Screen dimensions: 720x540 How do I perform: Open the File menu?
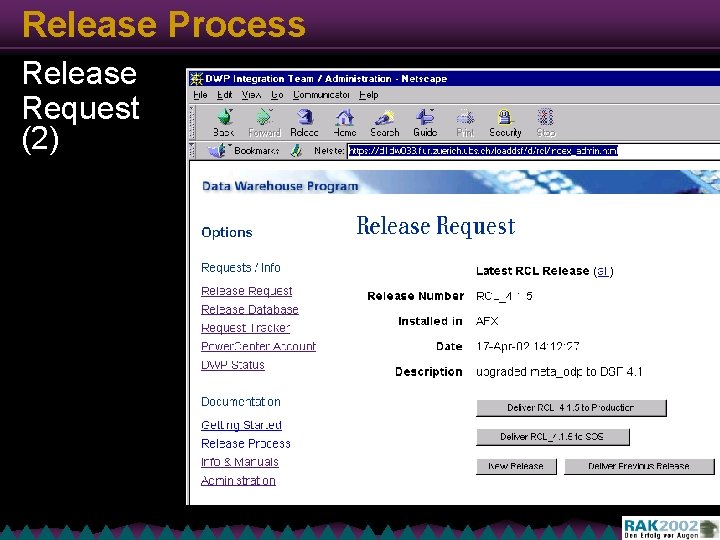200,95
